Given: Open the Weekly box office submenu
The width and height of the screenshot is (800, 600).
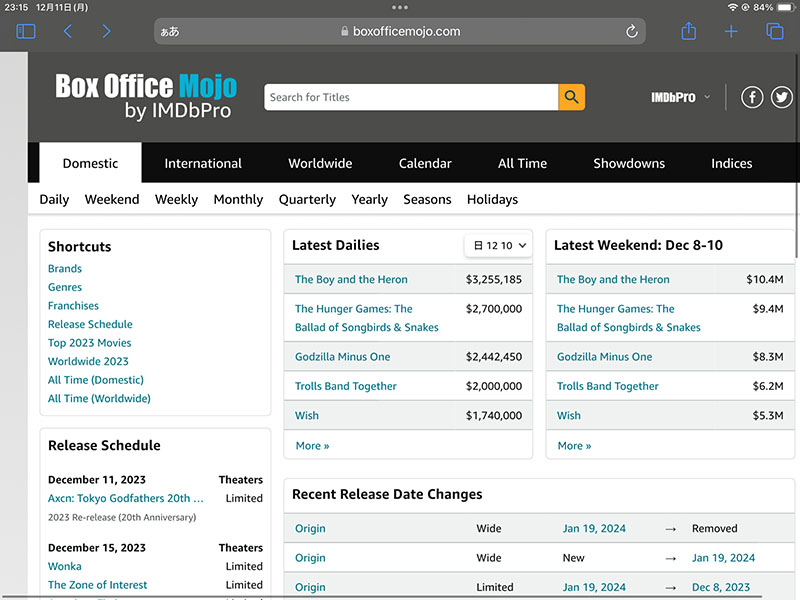Looking at the screenshot, I should click(x=177, y=199).
